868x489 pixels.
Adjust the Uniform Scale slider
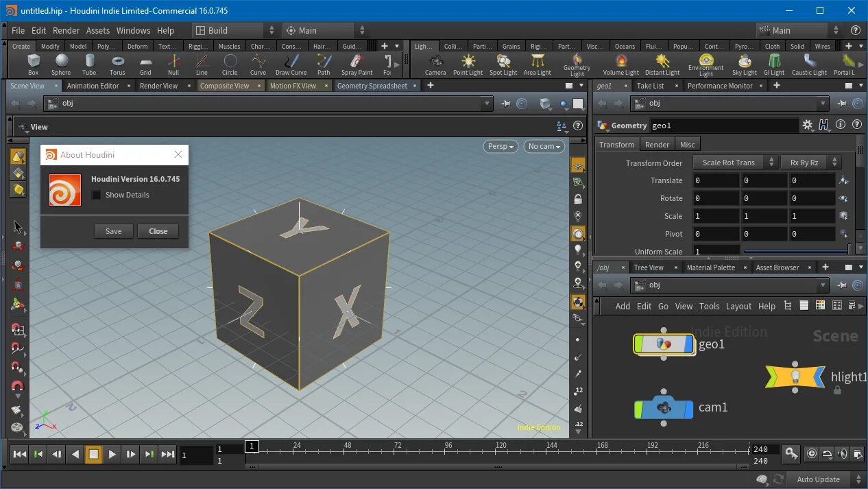[795, 252]
